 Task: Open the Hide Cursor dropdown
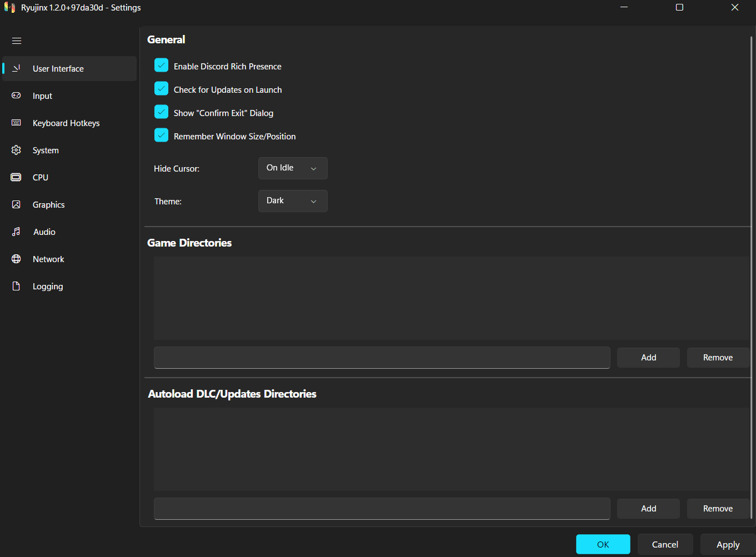[293, 168]
